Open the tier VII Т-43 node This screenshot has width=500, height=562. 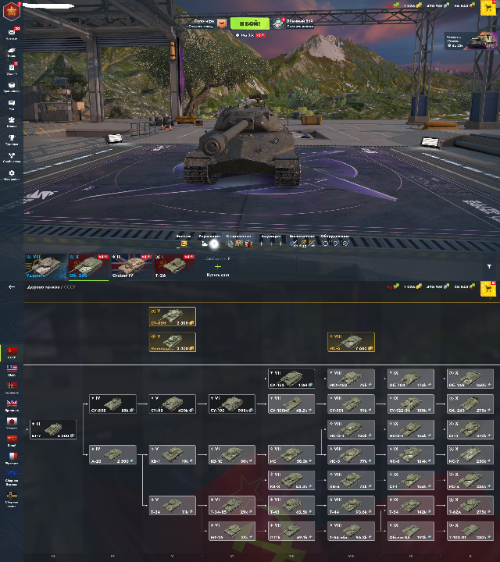click(291, 505)
